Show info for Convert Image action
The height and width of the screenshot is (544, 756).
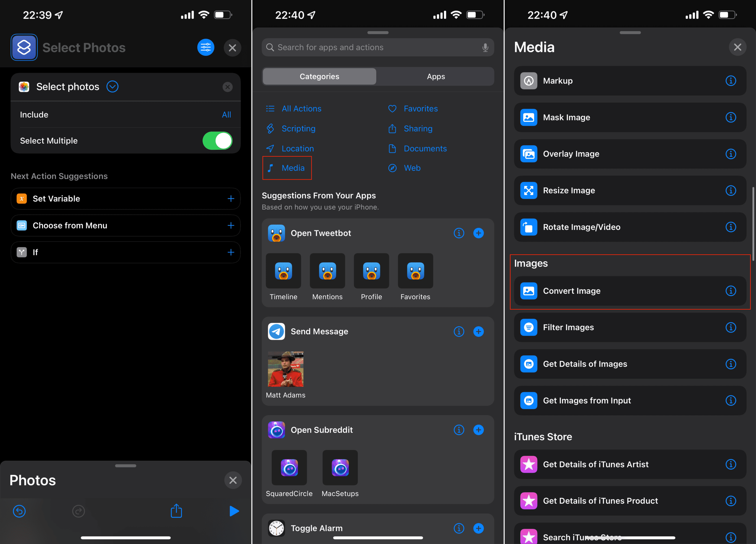pyautogui.click(x=731, y=291)
